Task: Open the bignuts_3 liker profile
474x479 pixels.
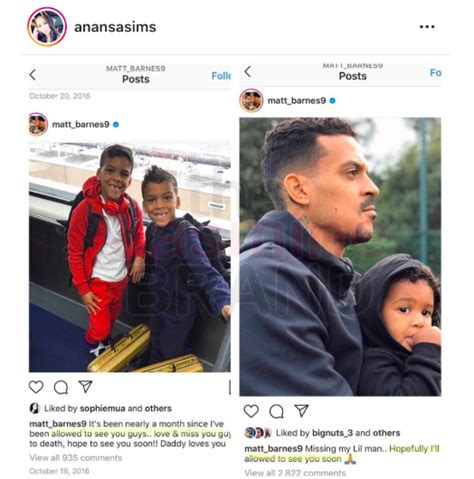Action: tap(333, 433)
